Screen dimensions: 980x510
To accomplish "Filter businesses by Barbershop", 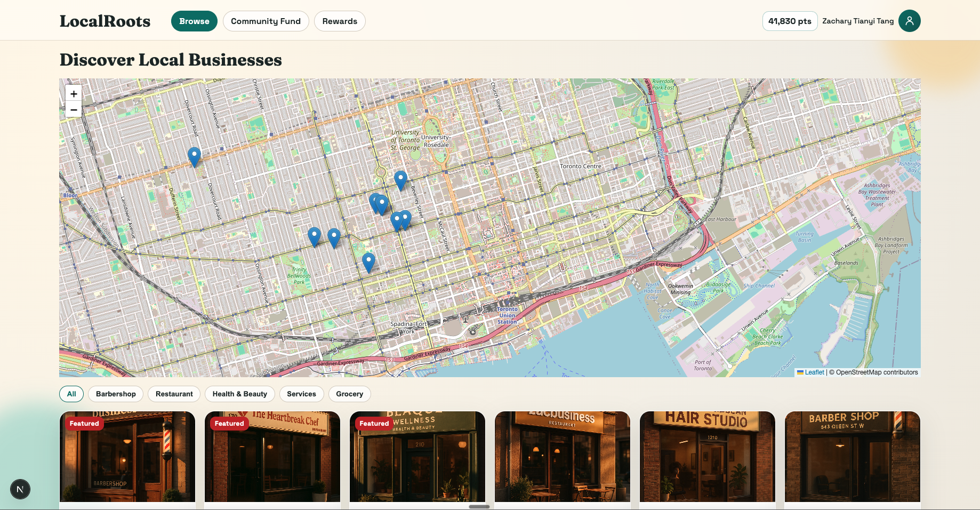I will point(116,394).
